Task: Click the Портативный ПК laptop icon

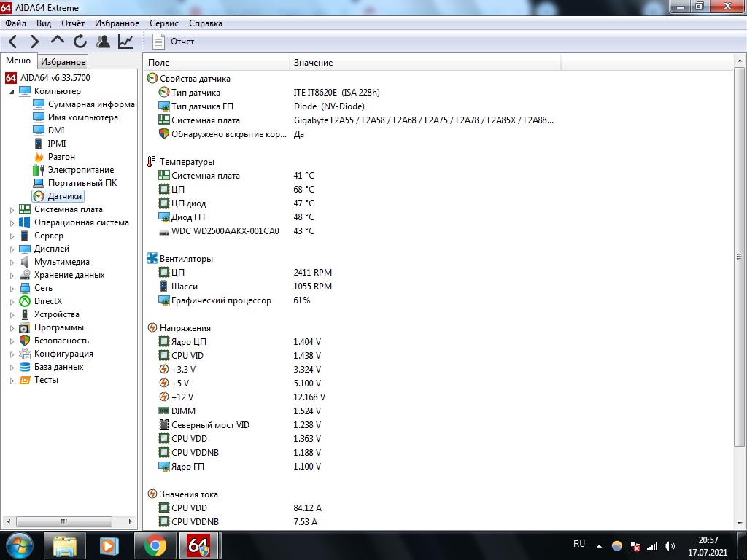Action: [39, 183]
